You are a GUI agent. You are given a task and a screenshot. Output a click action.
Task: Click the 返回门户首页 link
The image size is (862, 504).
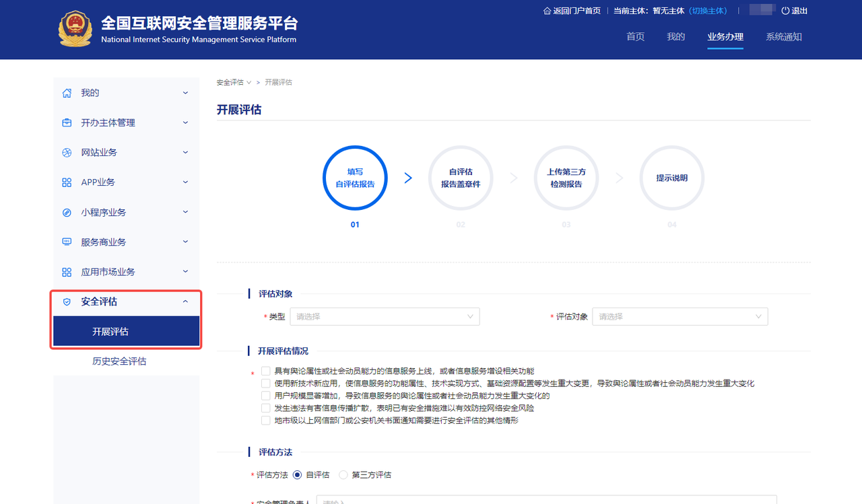pos(576,11)
